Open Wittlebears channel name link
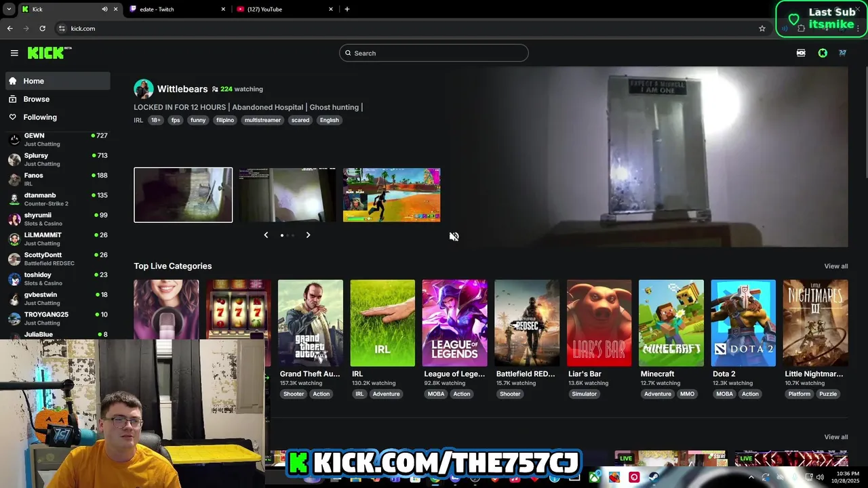 [182, 89]
